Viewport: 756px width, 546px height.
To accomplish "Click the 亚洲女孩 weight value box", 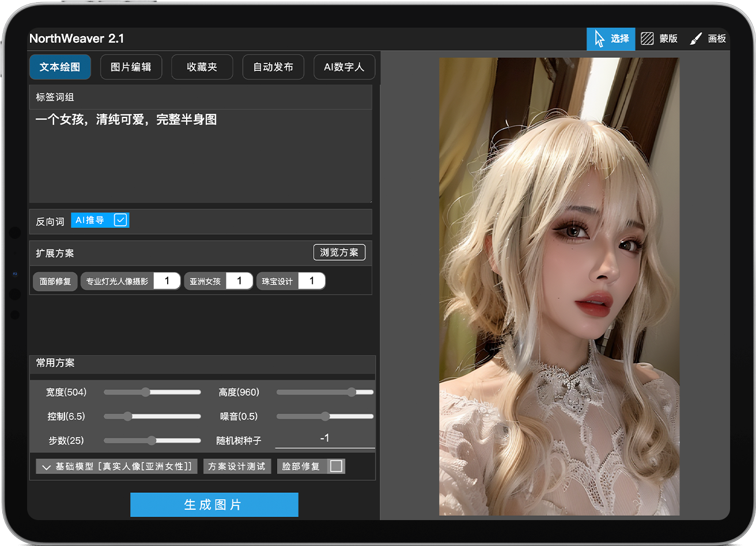I will pyautogui.click(x=239, y=281).
